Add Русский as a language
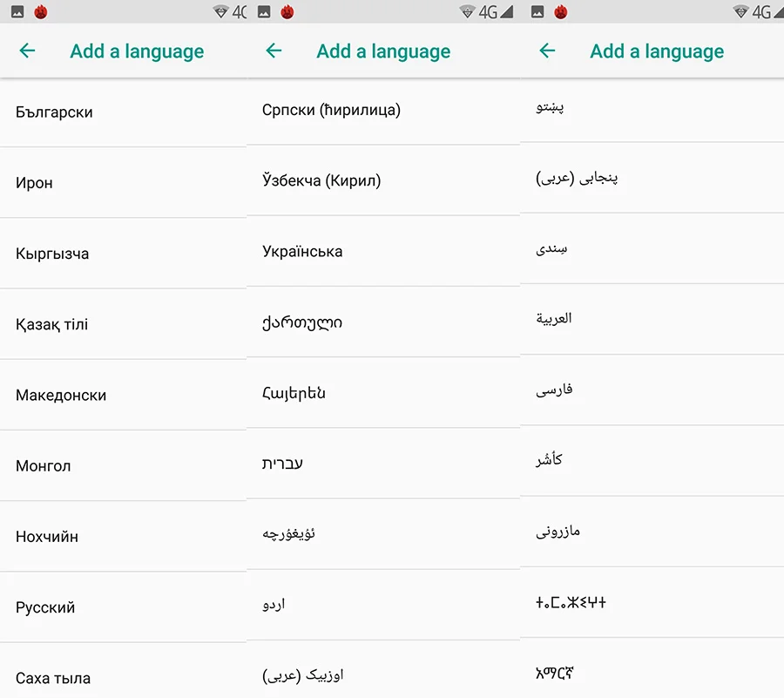The width and height of the screenshot is (784, 698). tap(123, 607)
